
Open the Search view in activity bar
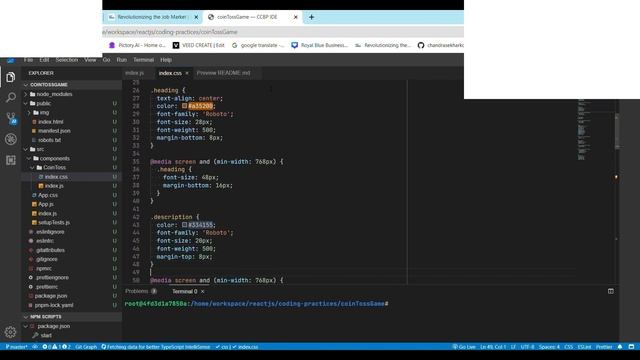coord(11,98)
